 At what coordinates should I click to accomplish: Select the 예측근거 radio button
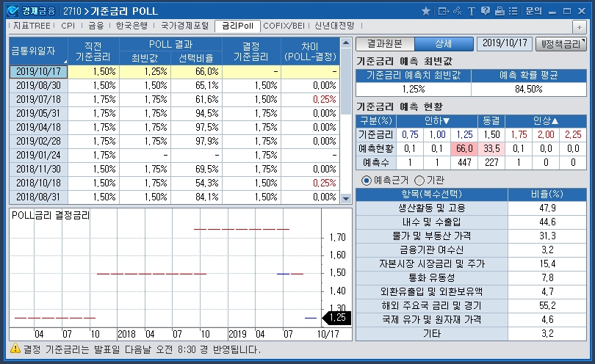(367, 181)
